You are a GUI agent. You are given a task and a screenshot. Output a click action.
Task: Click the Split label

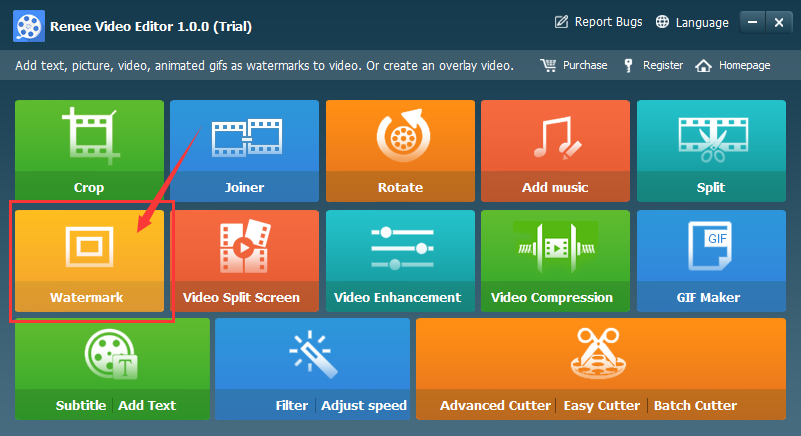711,188
